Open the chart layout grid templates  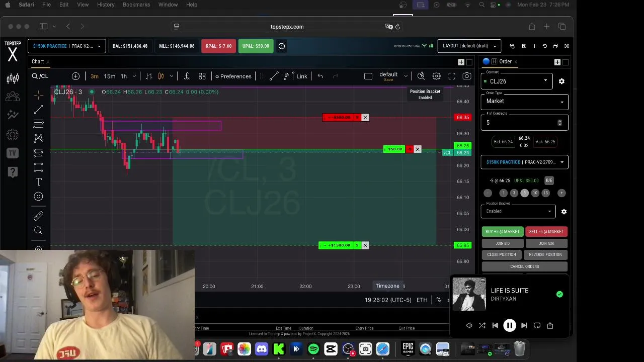pos(202,76)
